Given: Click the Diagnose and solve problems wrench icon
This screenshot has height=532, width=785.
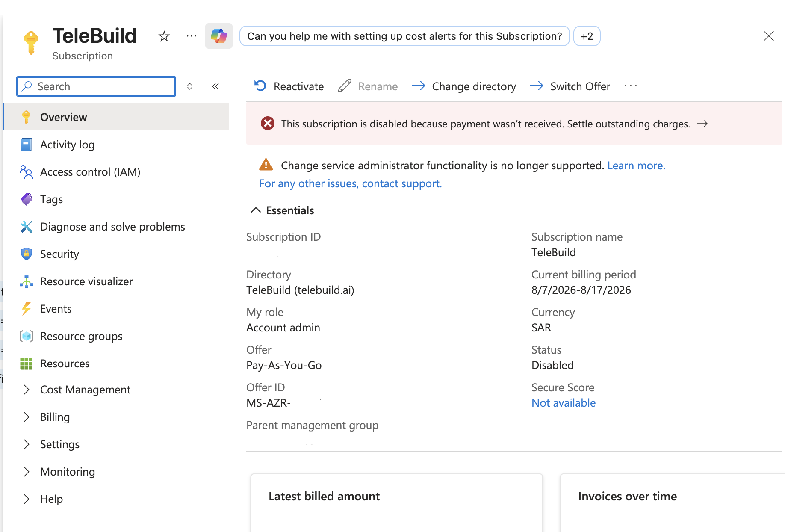Looking at the screenshot, I should click(27, 227).
